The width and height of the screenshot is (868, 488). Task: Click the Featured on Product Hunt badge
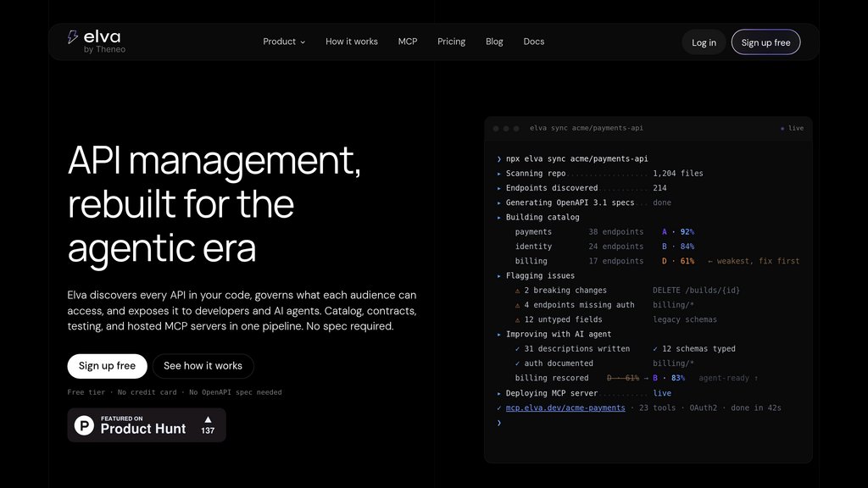(147, 425)
